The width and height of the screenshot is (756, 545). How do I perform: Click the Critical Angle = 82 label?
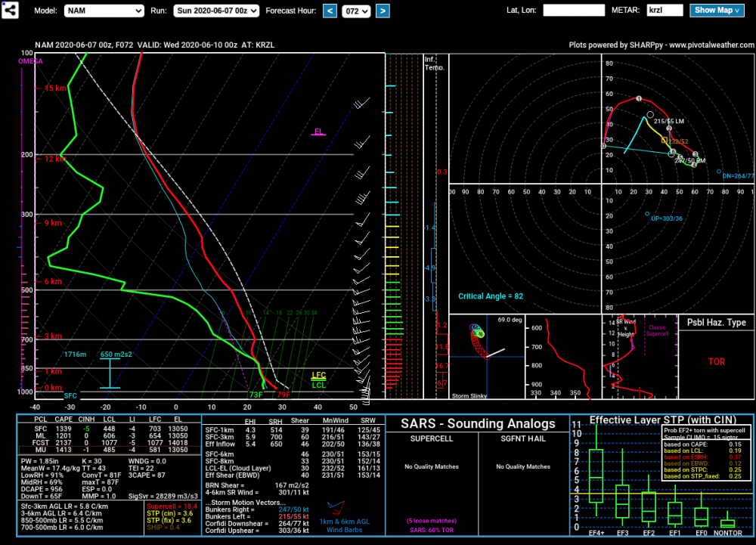click(x=491, y=296)
